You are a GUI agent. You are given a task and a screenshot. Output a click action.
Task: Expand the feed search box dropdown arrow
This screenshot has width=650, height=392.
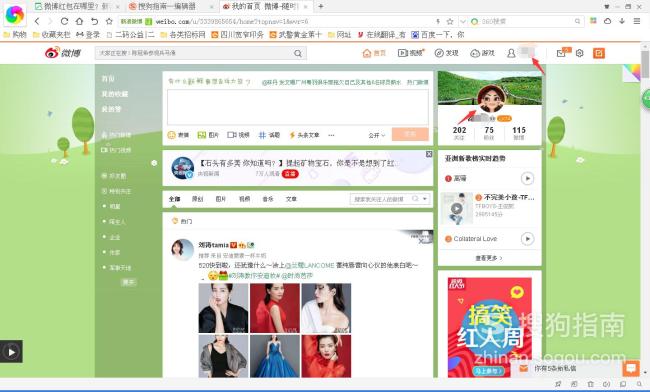coord(425,199)
